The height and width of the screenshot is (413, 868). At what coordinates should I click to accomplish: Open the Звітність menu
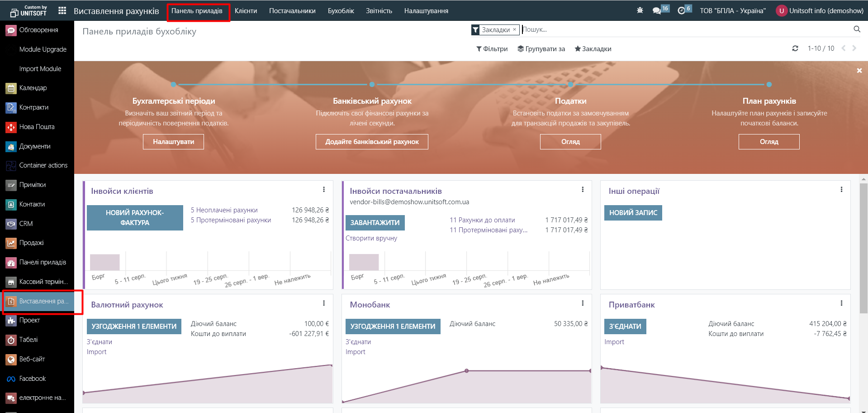[x=379, y=11]
